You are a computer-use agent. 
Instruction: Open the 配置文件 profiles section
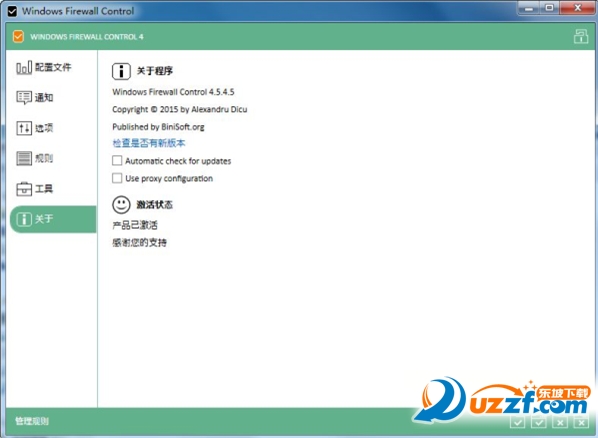point(43,68)
